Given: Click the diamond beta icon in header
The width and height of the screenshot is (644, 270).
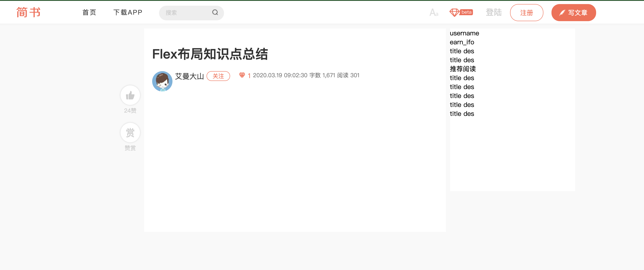Looking at the screenshot, I should point(461,12).
